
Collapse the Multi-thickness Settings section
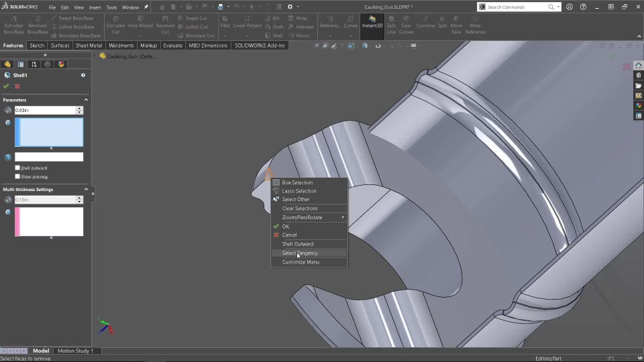tap(86, 190)
